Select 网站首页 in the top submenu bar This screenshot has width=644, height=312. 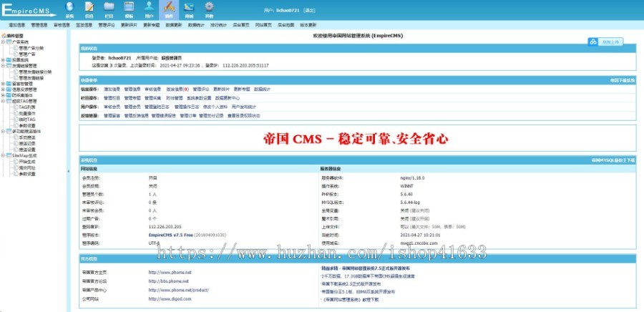263,25
